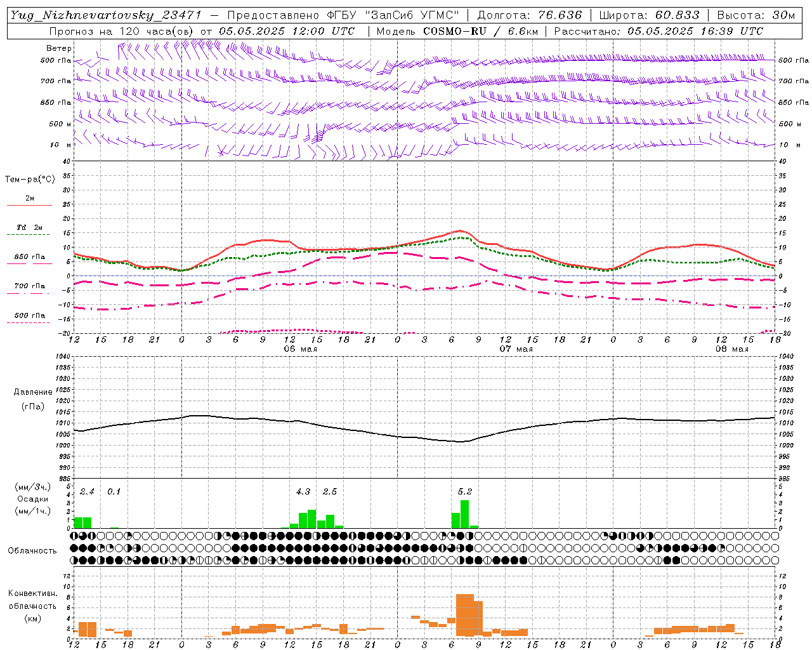Click the 08 мая date label
Viewport: 812px width, 650px height.
click(x=731, y=349)
